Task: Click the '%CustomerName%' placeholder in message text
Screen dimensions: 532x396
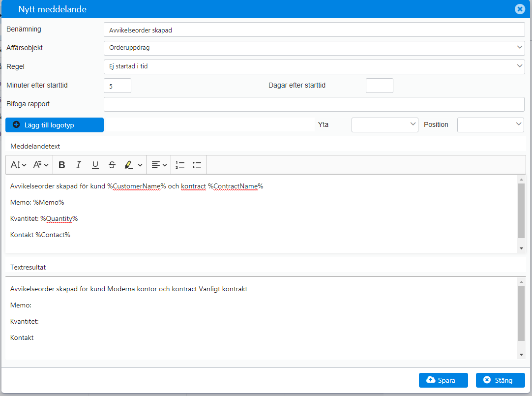Action: pos(136,186)
